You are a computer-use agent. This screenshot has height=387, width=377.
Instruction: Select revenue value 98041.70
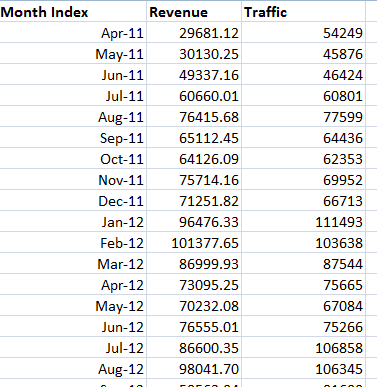tap(194, 369)
